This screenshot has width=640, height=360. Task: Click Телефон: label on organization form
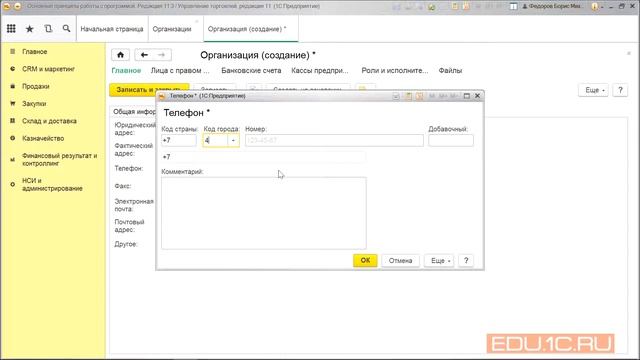[x=129, y=169]
